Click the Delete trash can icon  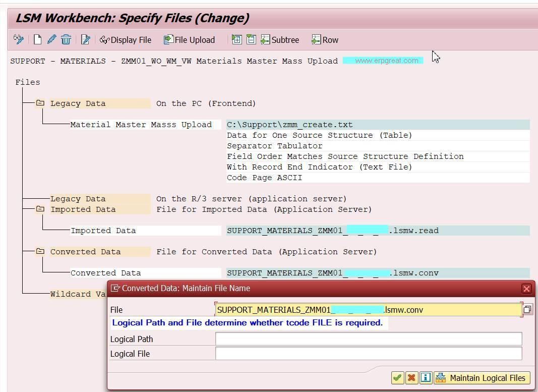[x=66, y=39]
